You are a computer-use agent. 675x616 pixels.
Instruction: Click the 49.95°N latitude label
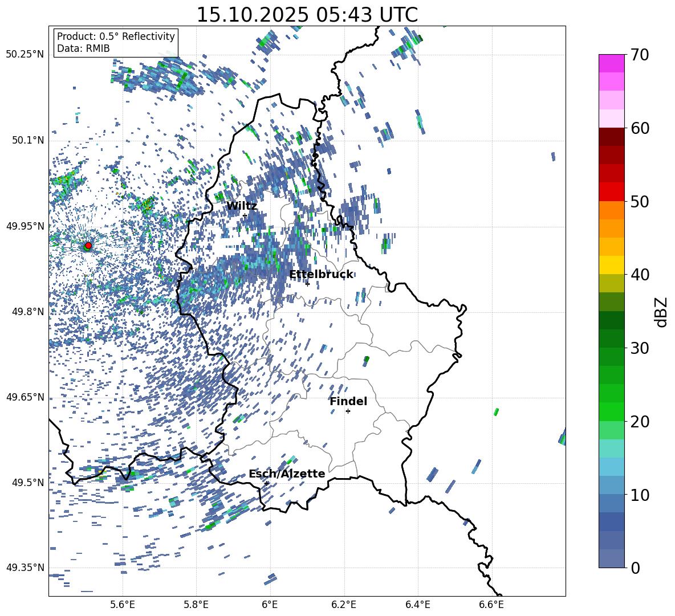coord(25,226)
